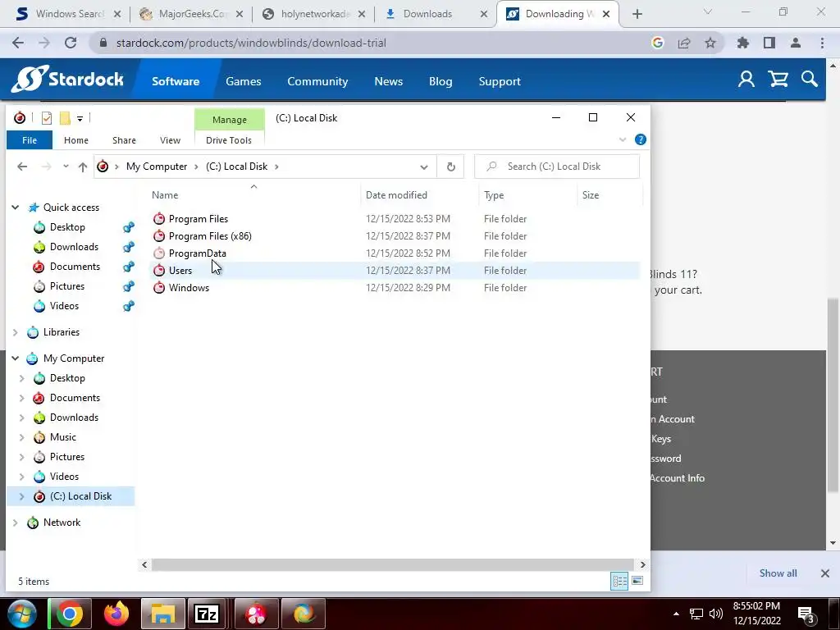This screenshot has height=630, width=840.
Task: Expand the (C:) Local Disk tree node
Action: (x=22, y=496)
